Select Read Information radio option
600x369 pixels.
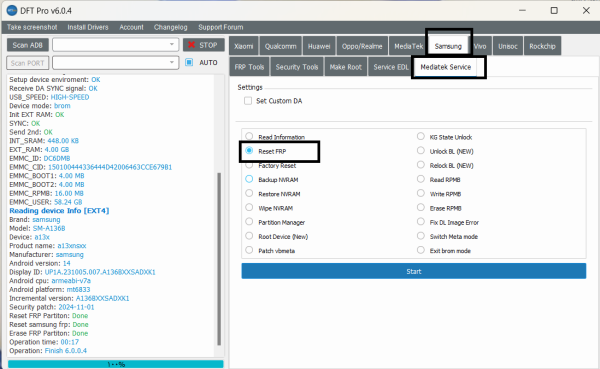pyautogui.click(x=249, y=136)
